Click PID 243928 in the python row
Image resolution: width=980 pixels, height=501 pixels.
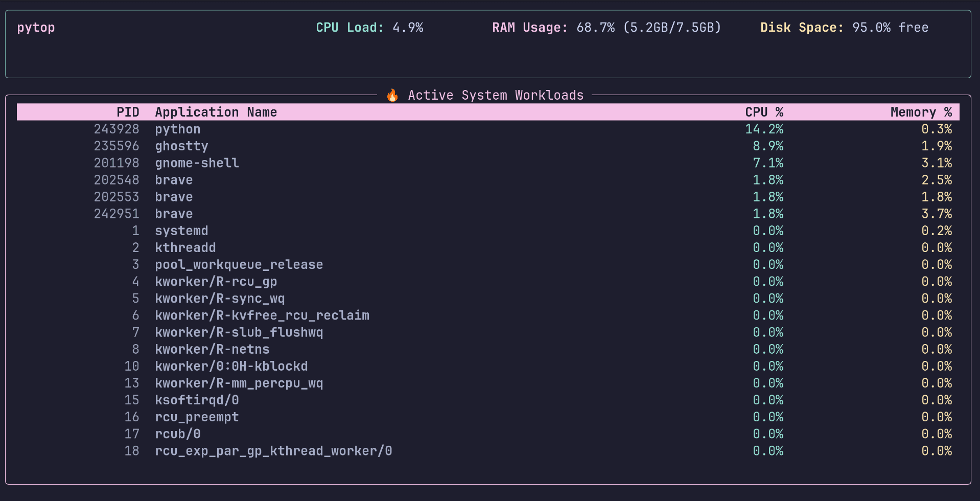(x=116, y=129)
